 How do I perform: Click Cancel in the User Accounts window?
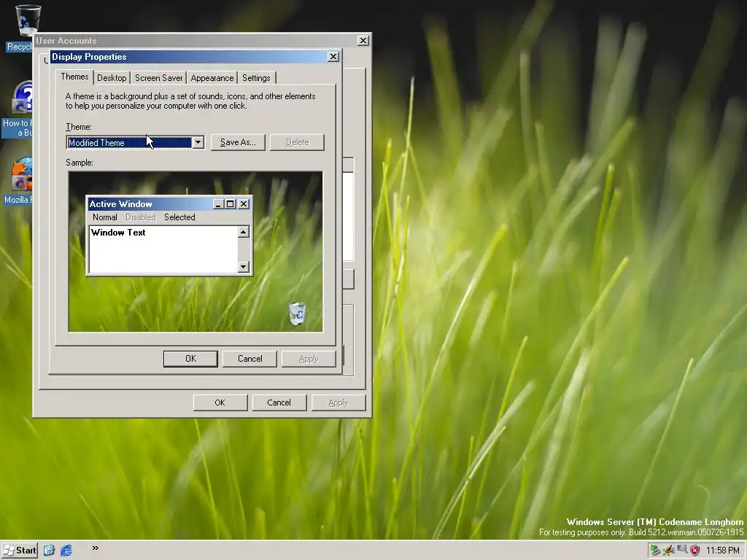point(279,402)
